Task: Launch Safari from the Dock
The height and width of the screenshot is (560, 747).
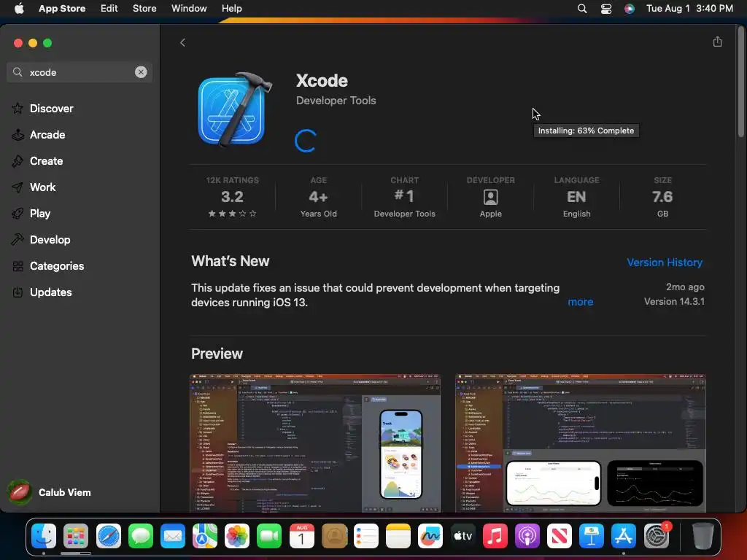Action: coord(108,536)
